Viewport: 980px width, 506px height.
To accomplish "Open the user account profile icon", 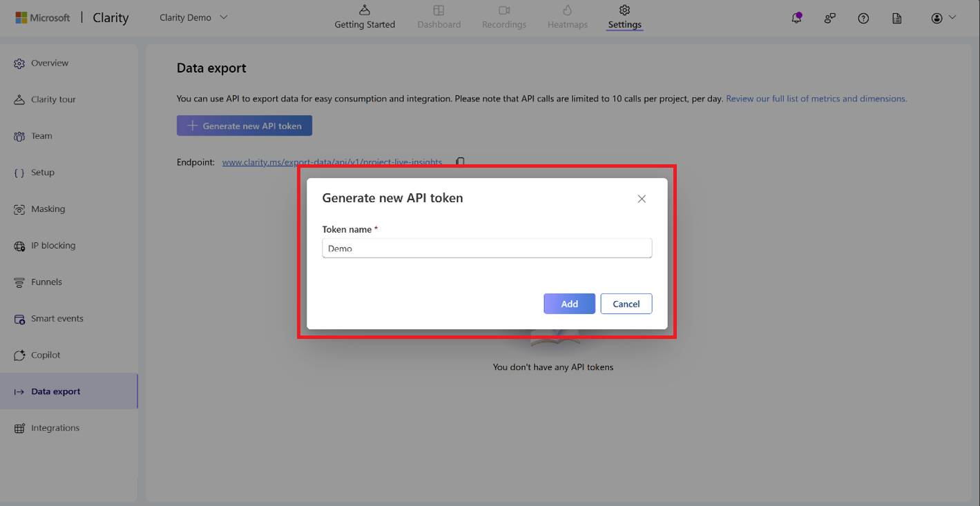I will click(936, 19).
